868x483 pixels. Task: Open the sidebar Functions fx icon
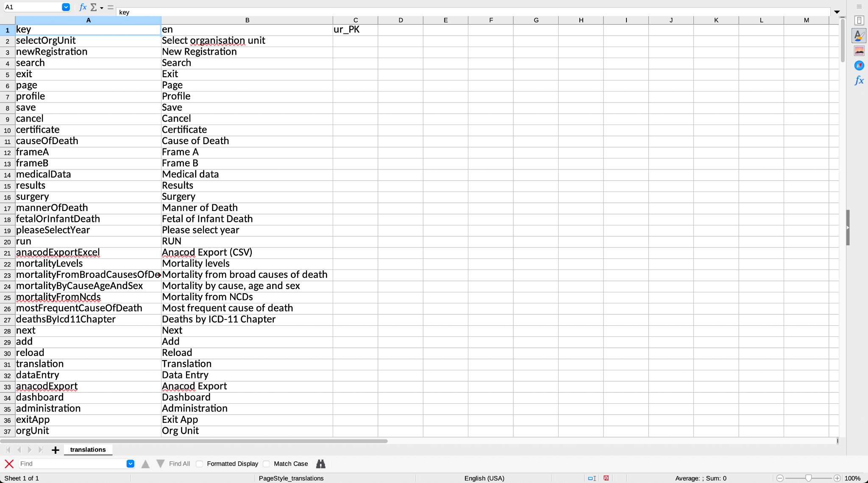(x=859, y=80)
